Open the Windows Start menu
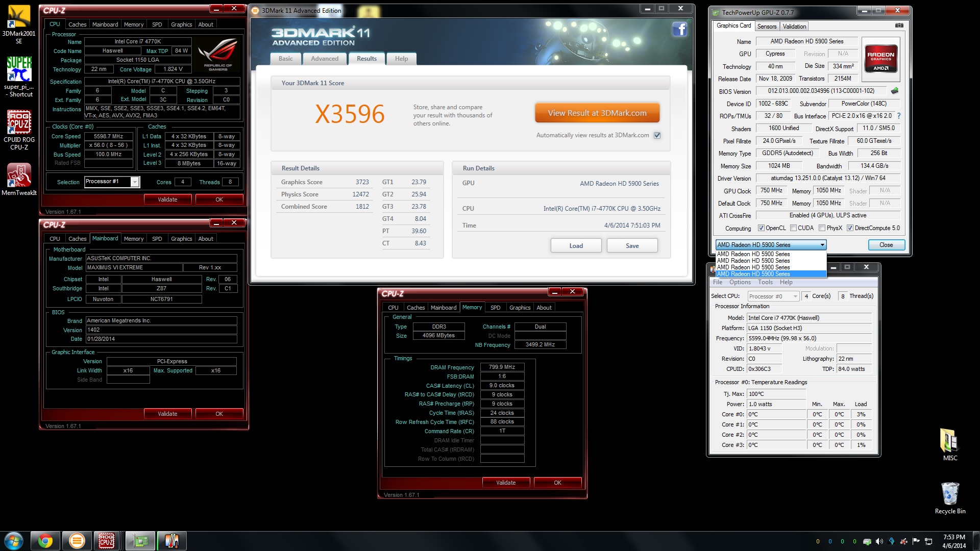Screen dimensions: 980x551 [x=13, y=540]
